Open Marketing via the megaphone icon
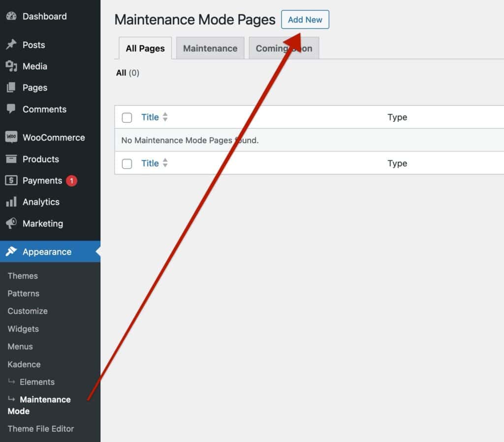Viewport: 504px width, 442px height. click(12, 223)
